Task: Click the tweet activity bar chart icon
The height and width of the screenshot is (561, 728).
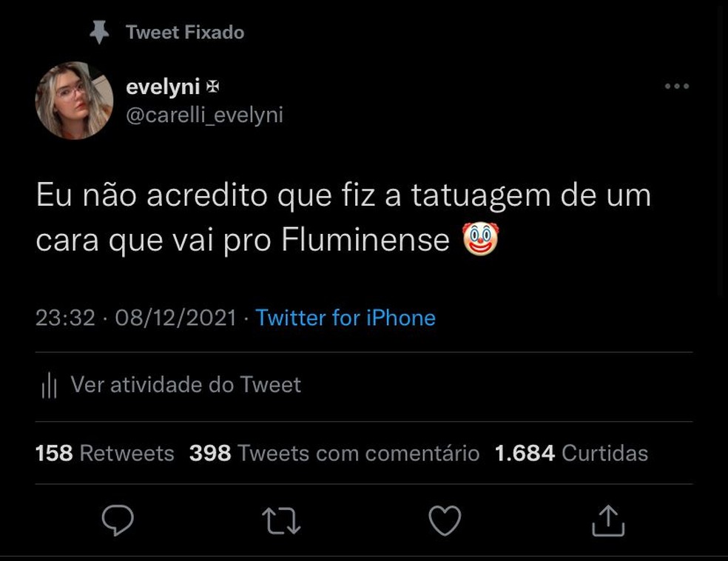Action: pos(50,385)
